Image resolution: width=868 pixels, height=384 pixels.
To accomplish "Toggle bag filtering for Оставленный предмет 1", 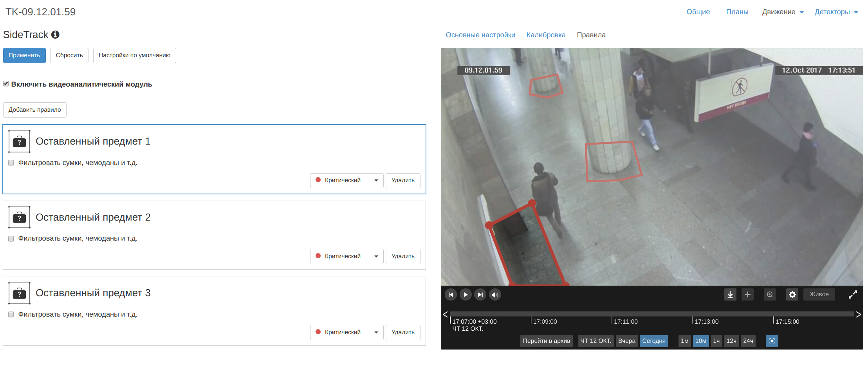I will click(x=11, y=163).
